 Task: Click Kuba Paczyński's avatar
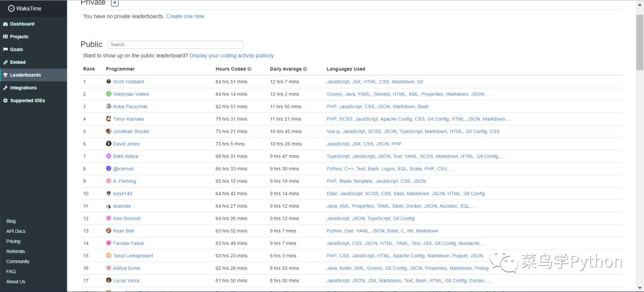click(x=109, y=106)
